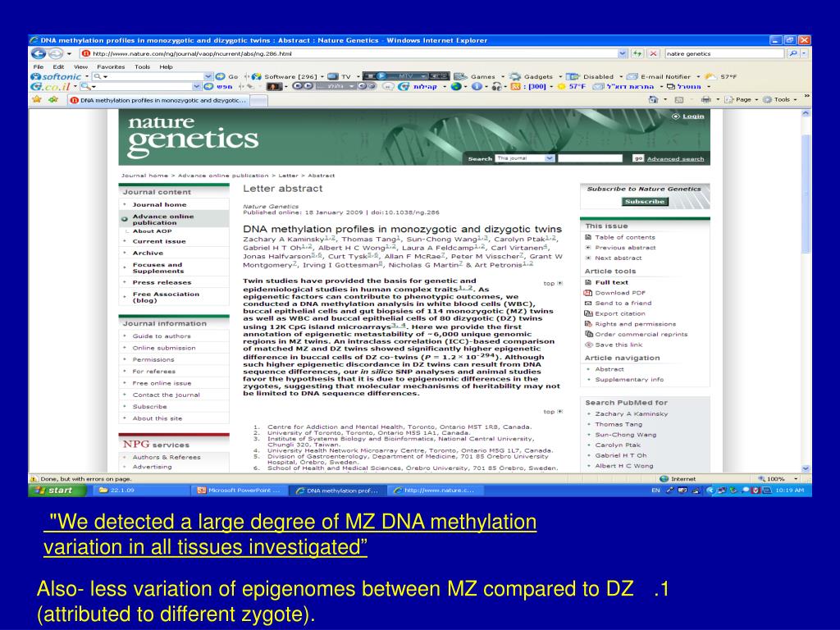Expand the search provider dropdown arrow
Image resolution: width=840 pixels, height=630 pixels.
805,53
